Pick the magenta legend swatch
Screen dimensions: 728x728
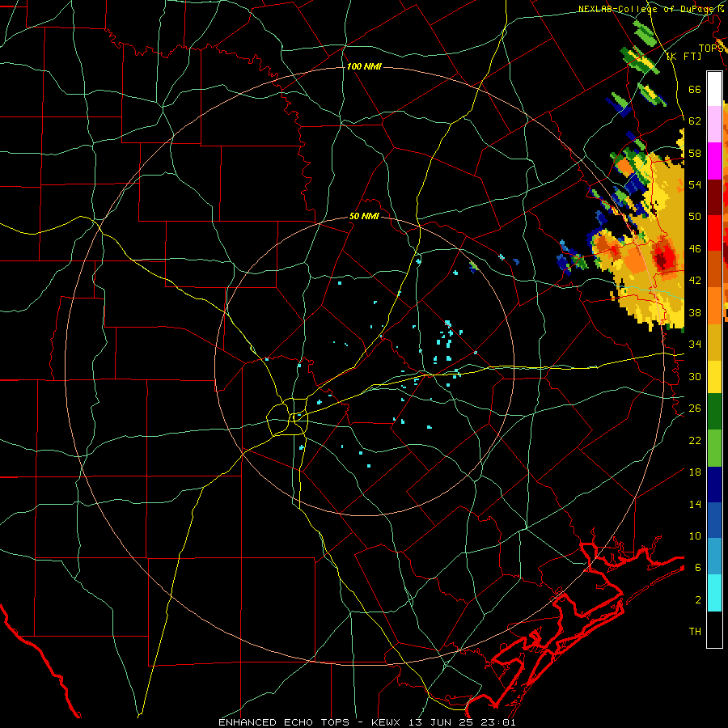[x=714, y=161]
